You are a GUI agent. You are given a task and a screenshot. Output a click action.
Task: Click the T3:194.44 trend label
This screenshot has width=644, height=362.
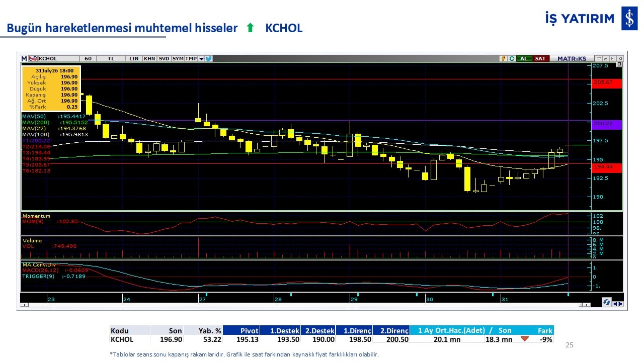click(x=36, y=152)
